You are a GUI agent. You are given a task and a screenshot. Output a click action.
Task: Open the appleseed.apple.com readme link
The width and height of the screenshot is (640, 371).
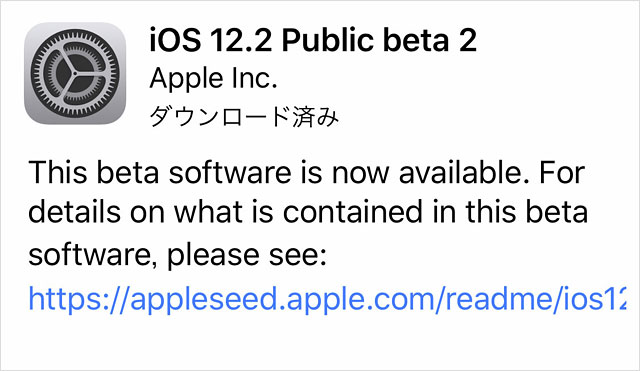coord(327,299)
